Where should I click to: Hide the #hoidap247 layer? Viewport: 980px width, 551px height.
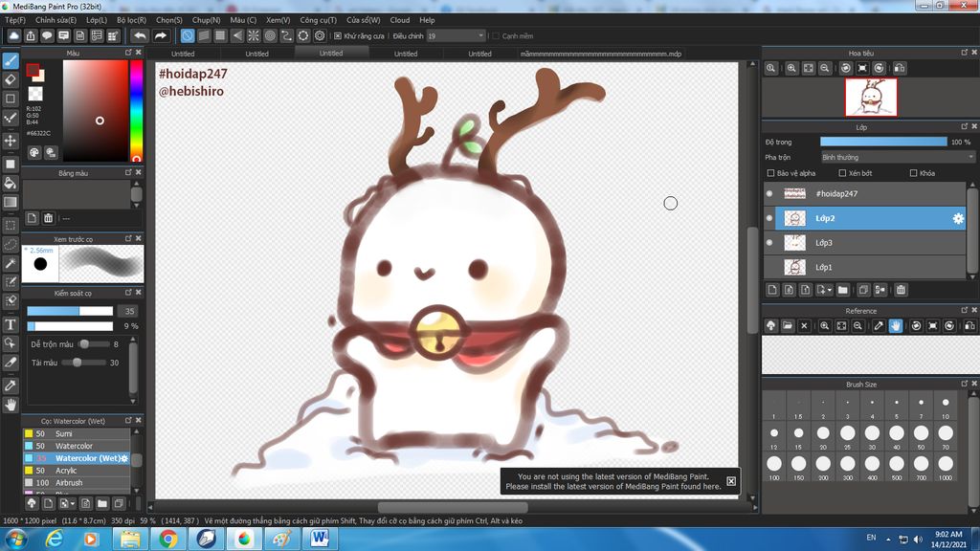(769, 193)
